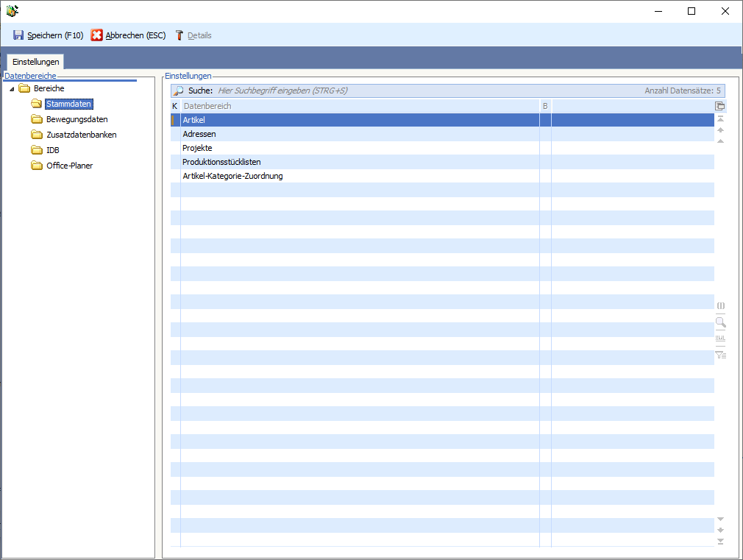Click the filter icon on right sidebar
Image resolution: width=743 pixels, height=560 pixels.
[x=720, y=355]
